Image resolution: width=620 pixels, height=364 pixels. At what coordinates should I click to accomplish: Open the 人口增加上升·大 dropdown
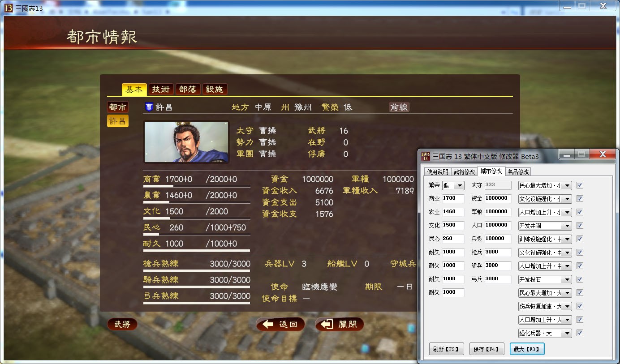tap(545, 320)
